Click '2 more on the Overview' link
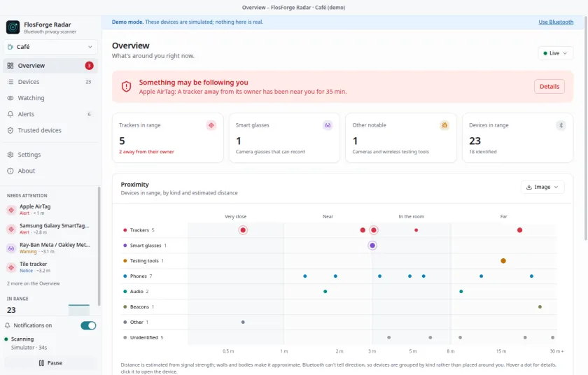588x375 pixels. coord(34,283)
